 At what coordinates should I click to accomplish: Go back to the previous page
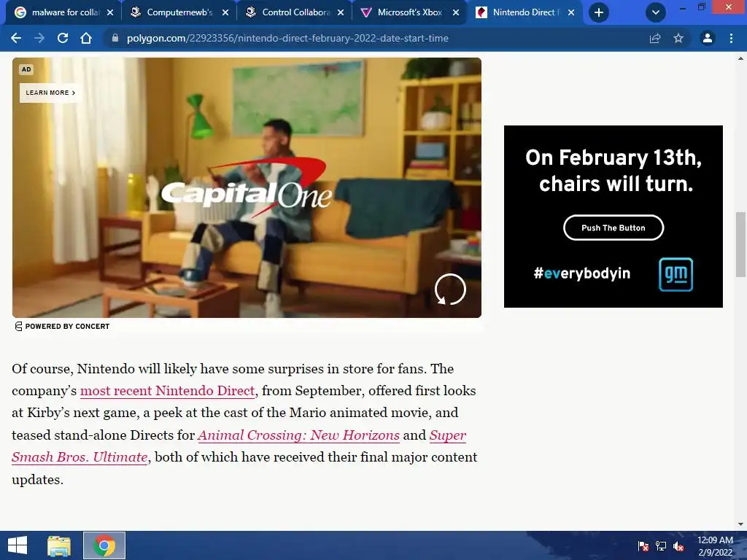tap(16, 38)
